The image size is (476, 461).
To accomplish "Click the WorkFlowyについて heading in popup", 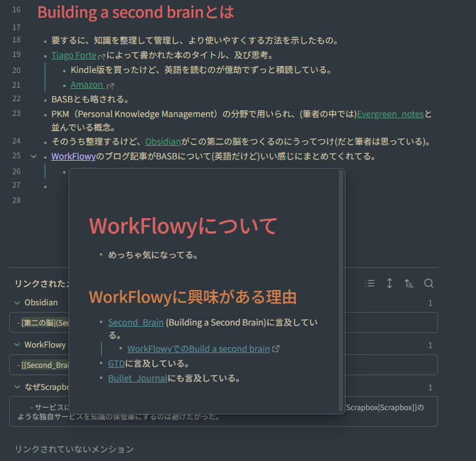I will (183, 226).
